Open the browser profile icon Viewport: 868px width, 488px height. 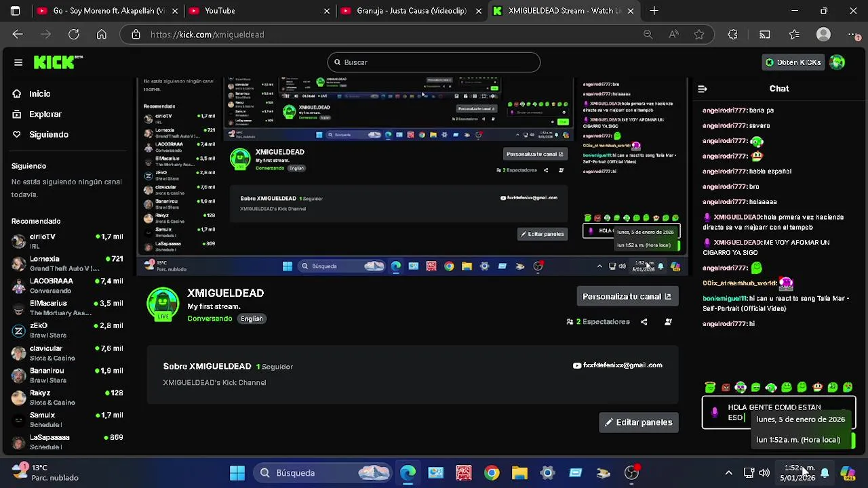tap(823, 35)
